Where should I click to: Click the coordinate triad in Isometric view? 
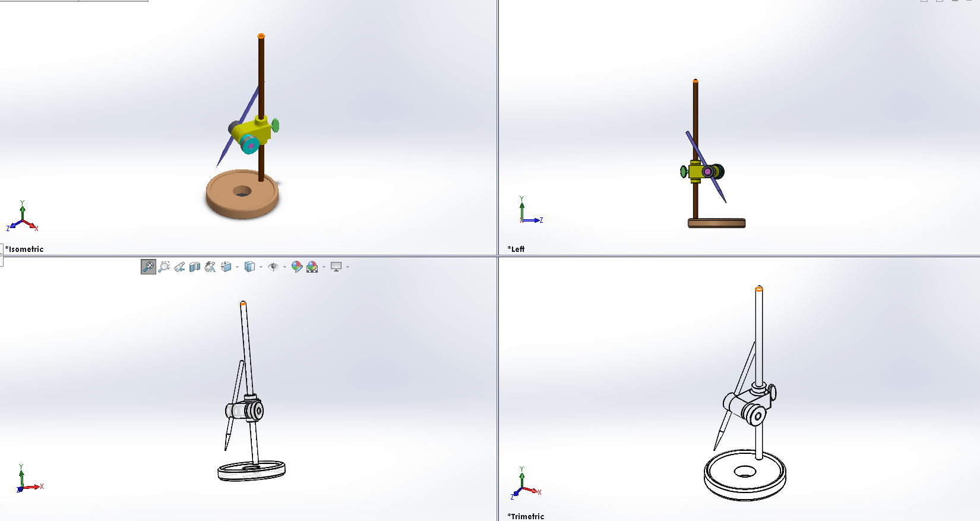point(23,217)
